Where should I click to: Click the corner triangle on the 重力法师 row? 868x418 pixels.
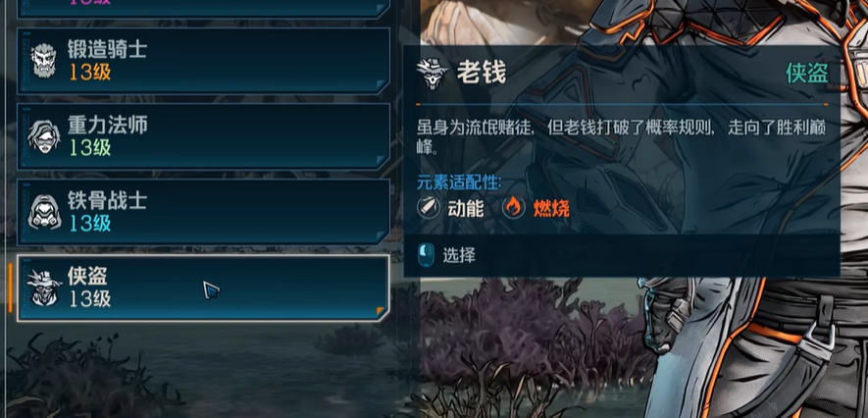tap(381, 161)
